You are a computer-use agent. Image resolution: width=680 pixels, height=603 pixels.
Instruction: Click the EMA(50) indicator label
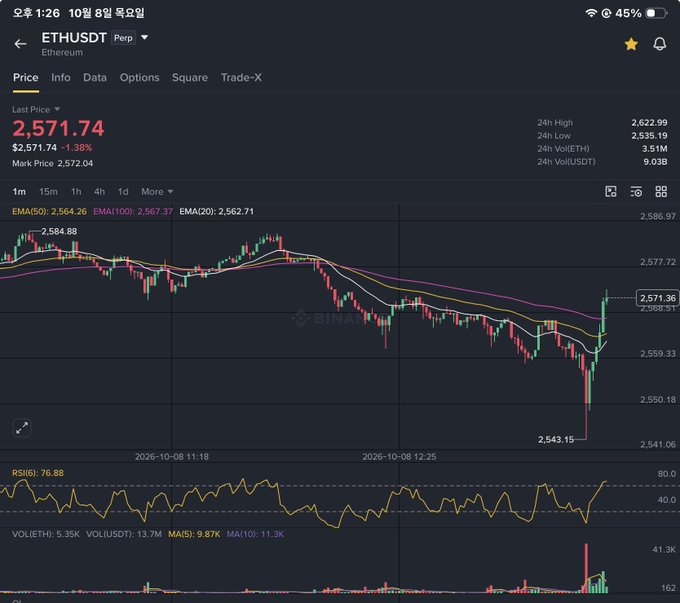point(49,211)
